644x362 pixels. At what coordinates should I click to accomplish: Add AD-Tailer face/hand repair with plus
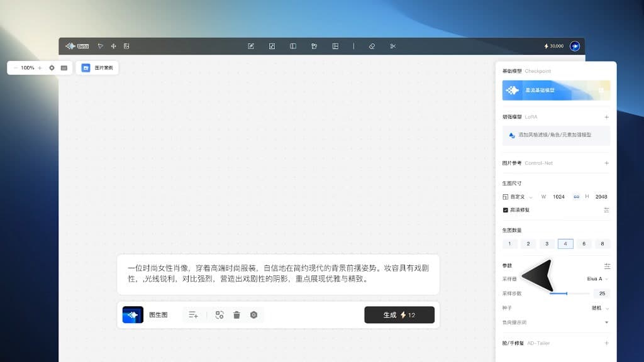[607, 343]
